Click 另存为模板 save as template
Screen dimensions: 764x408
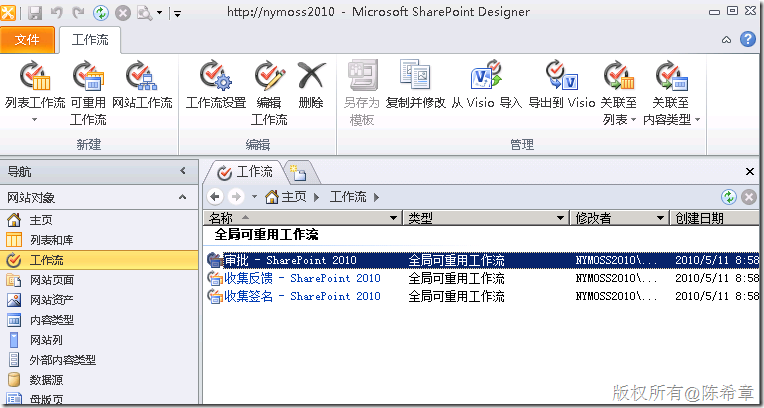362,93
